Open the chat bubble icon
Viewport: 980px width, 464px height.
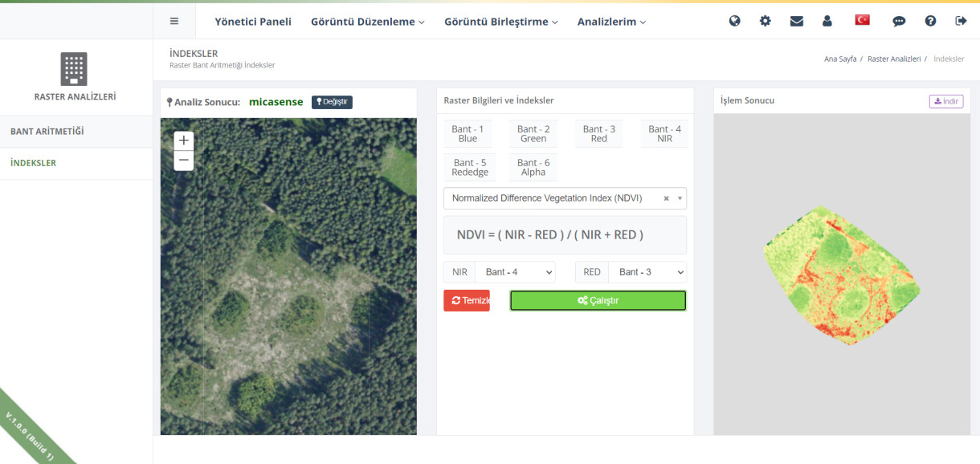pyautogui.click(x=899, y=22)
